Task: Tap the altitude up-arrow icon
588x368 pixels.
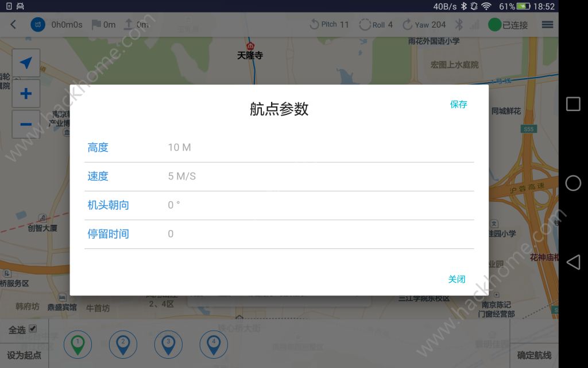Action: tap(128, 24)
